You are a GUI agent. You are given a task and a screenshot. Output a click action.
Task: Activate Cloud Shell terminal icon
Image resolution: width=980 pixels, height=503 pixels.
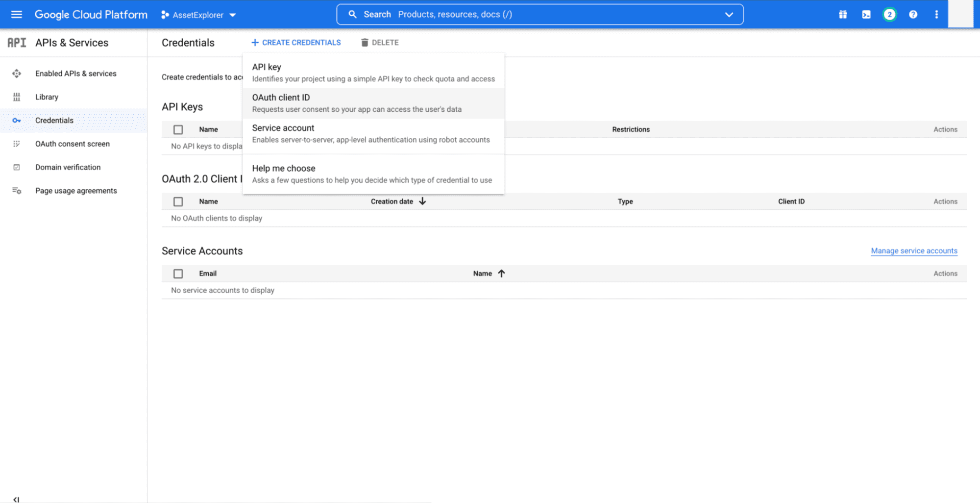866,15
